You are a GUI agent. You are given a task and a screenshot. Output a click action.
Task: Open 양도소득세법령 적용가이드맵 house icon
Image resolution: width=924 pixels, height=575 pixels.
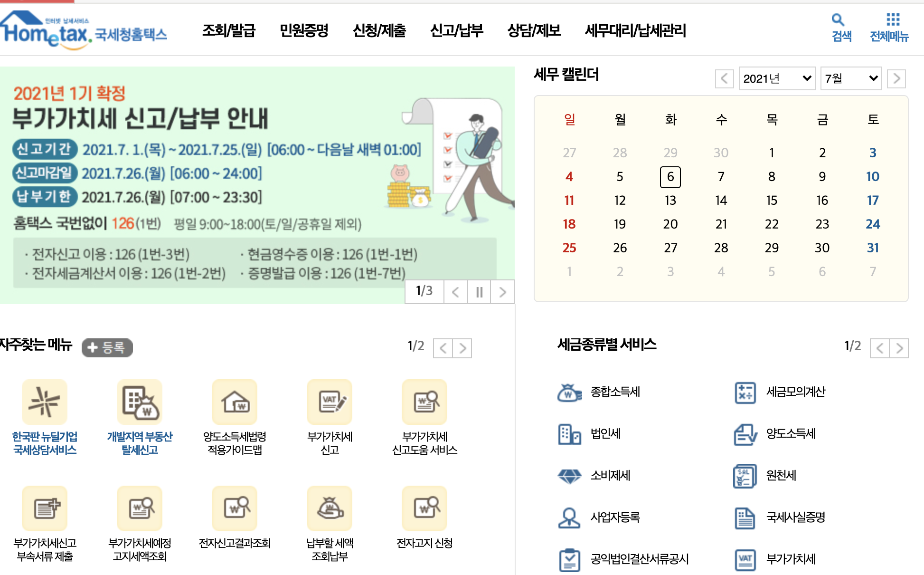[x=235, y=402]
